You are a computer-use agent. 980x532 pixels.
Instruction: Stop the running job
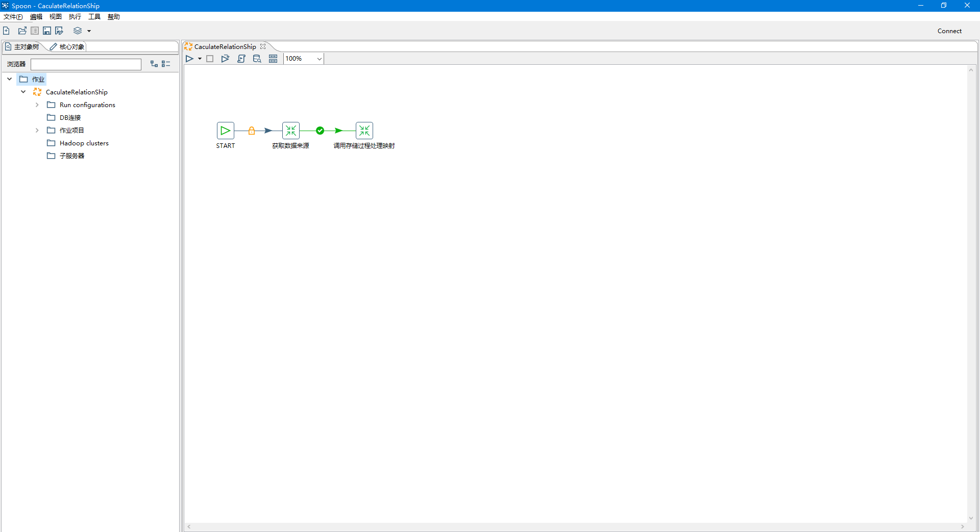tap(210, 59)
